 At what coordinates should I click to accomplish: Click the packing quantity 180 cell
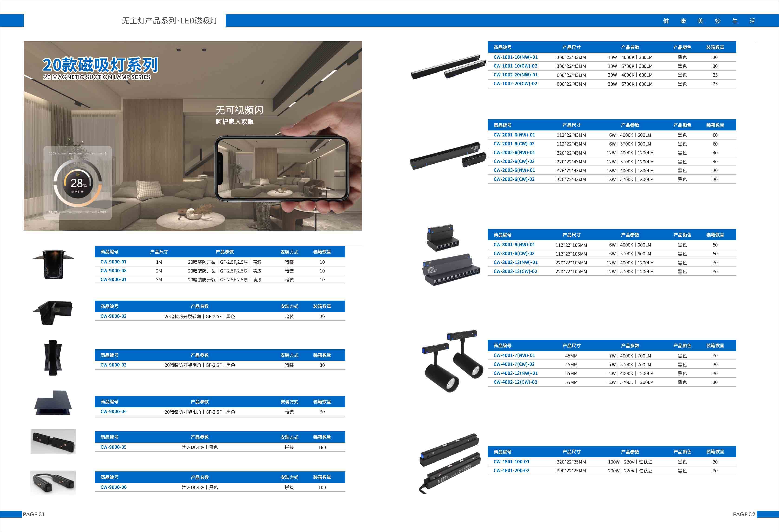(x=322, y=447)
